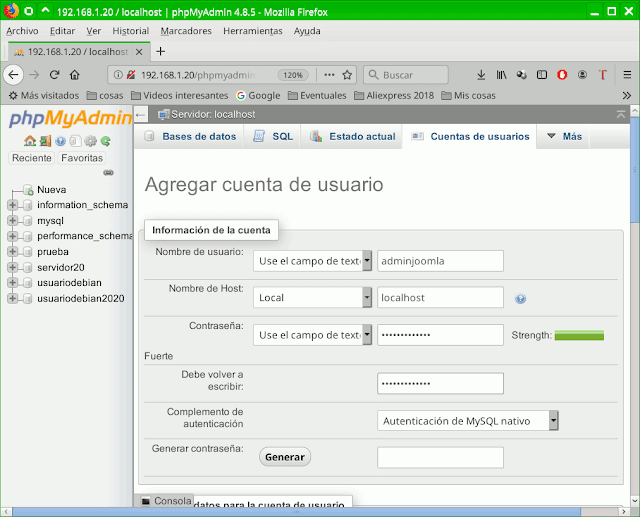Open Firefox hamburger menu
The width and height of the screenshot is (640, 517).
(627, 75)
